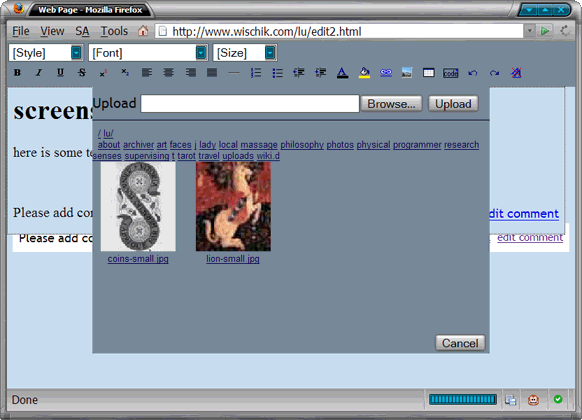Click the Upload button
The height and width of the screenshot is (420, 582).
pyautogui.click(x=453, y=104)
